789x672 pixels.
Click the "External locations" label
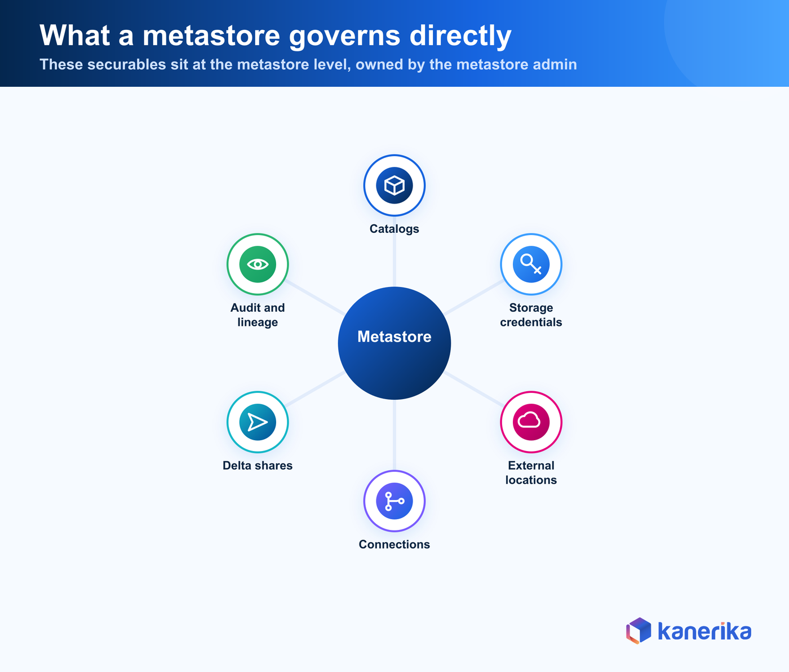coord(531,473)
